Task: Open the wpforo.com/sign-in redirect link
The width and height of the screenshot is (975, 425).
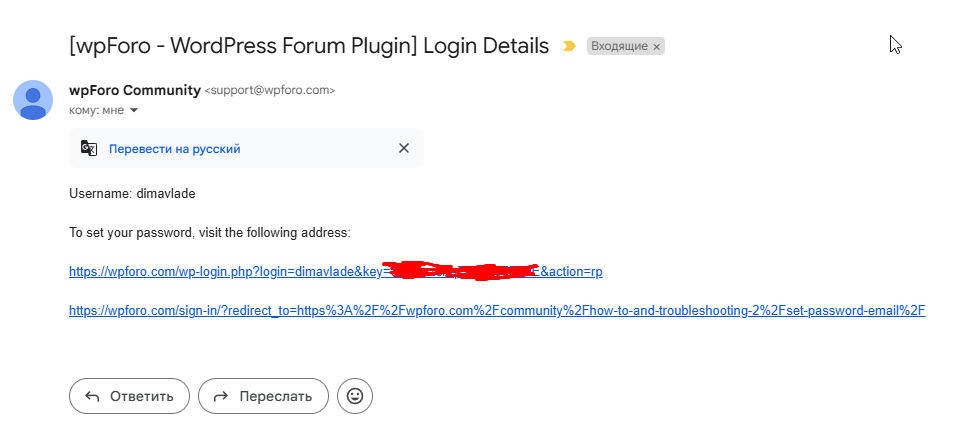Action: point(497,311)
